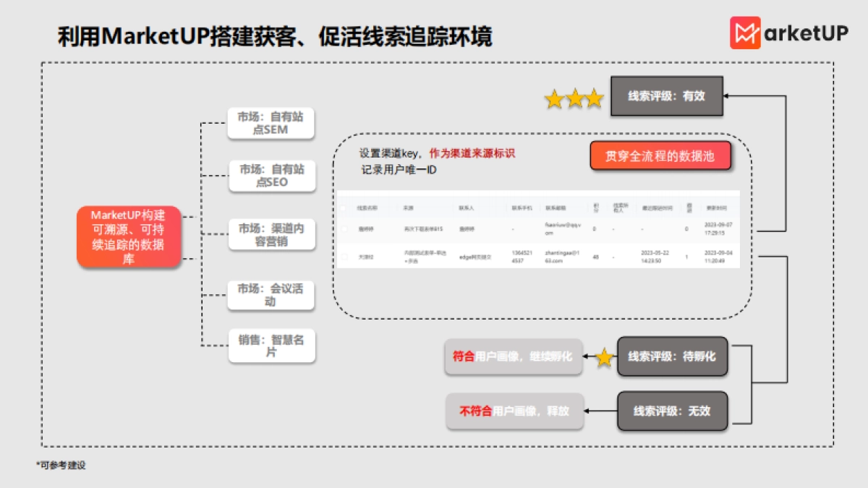
Task: Check the checkbox on the first lead row
Action: tap(345, 229)
